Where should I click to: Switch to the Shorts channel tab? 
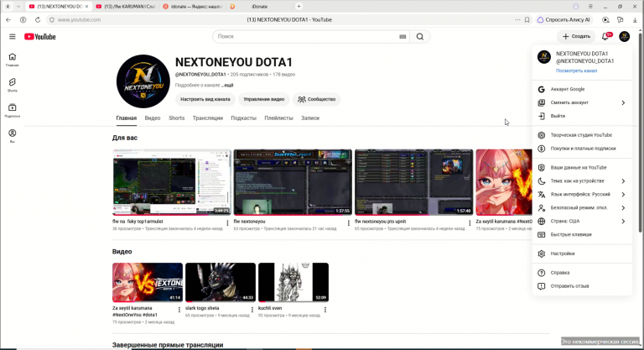[177, 118]
